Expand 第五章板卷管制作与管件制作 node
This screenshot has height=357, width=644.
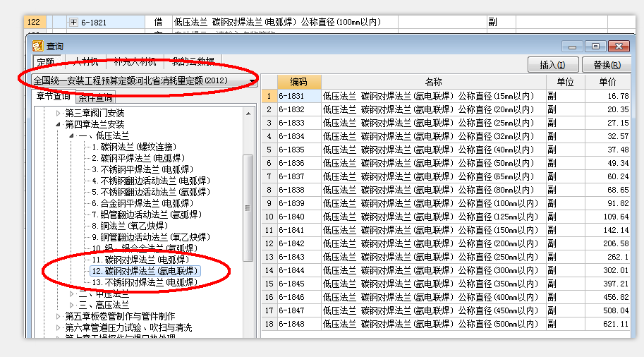(58, 316)
